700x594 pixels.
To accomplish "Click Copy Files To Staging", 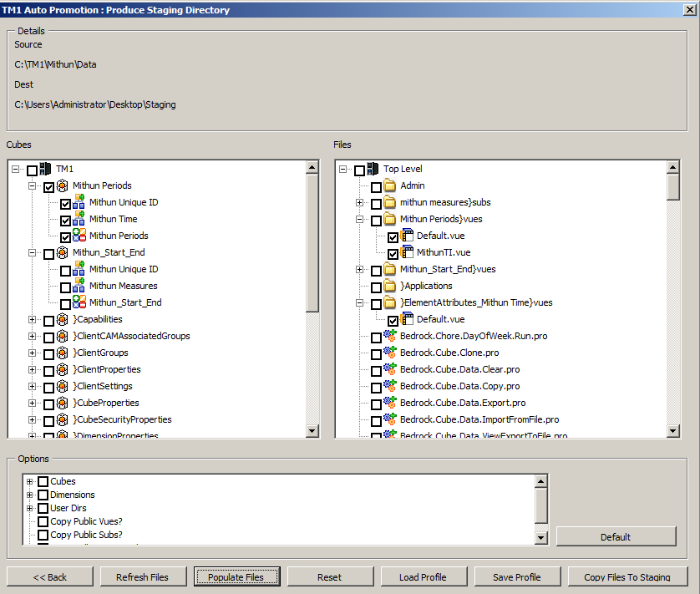I will [627, 577].
